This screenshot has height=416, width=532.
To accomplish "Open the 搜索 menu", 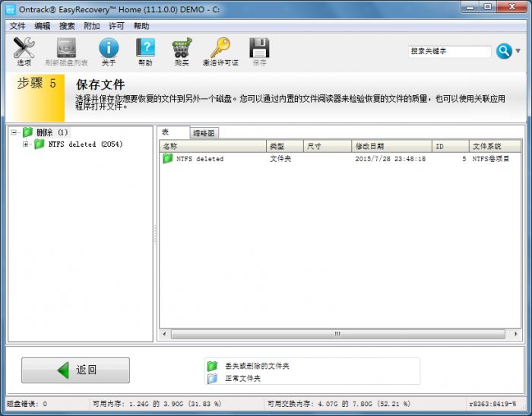I will coord(67,26).
